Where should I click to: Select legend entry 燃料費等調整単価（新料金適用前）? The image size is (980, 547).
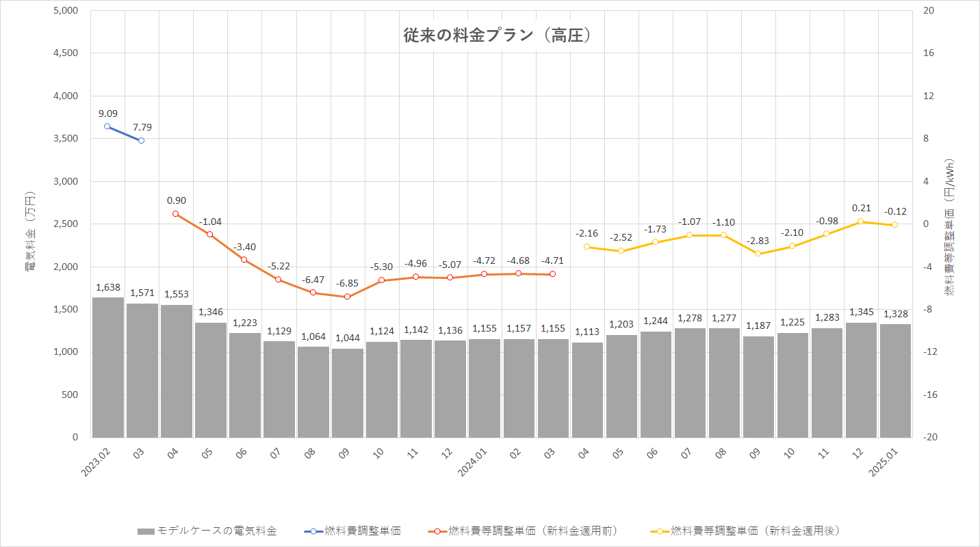tap(523, 531)
